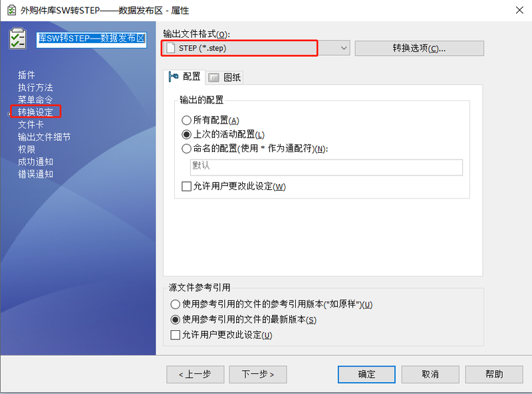The width and height of the screenshot is (532, 394).
Task: Click the title bar checklist icon
Action: (11, 10)
